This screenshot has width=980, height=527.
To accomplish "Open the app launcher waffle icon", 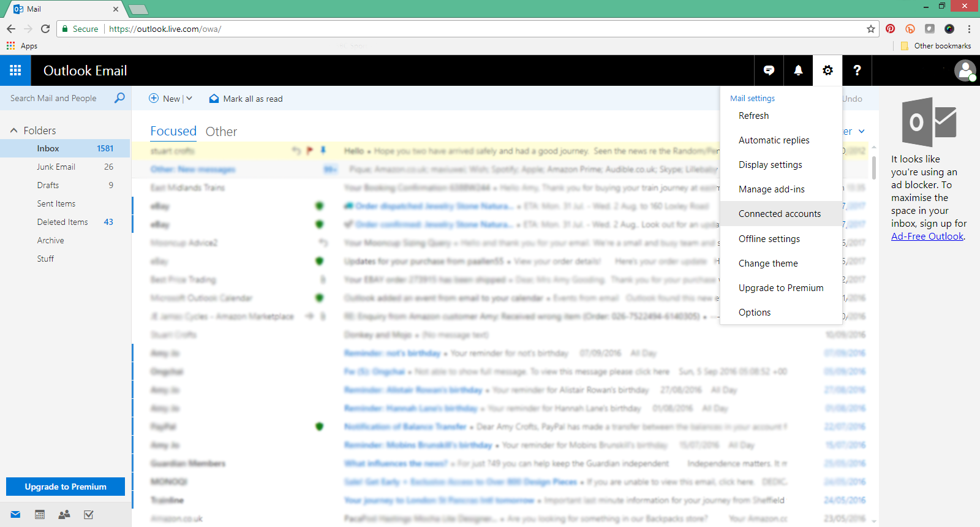I will click(15, 70).
